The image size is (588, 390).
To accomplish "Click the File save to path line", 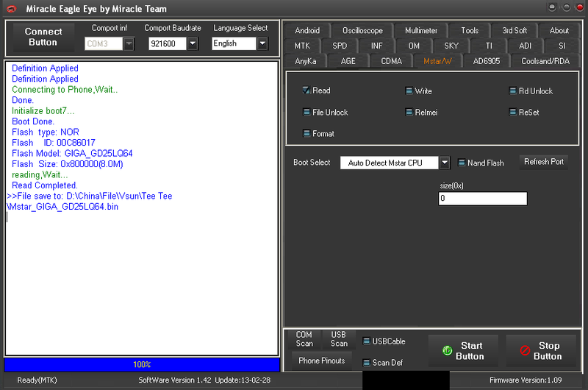I will [90, 202].
